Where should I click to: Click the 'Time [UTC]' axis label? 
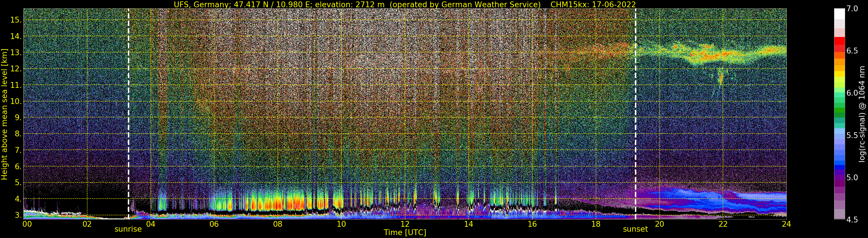pyautogui.click(x=405, y=233)
